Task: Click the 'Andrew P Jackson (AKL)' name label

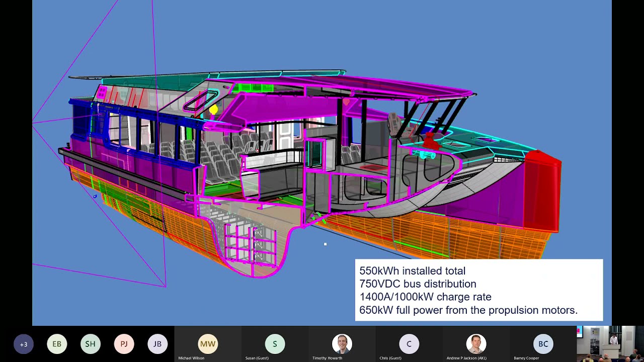Action: tap(466, 358)
